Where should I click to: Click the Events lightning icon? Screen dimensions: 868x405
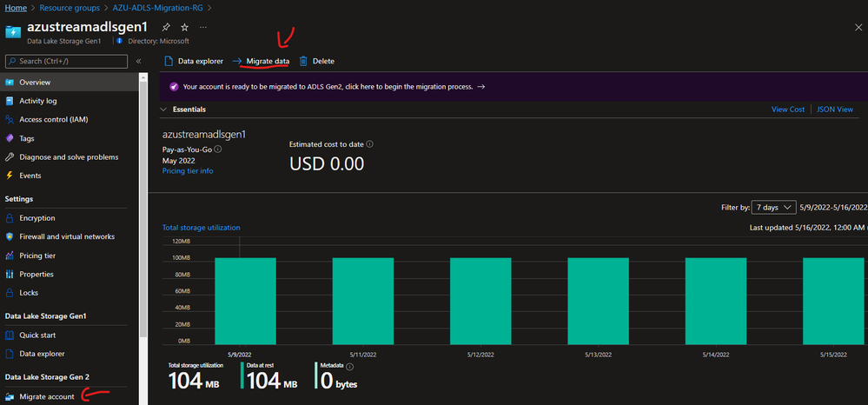[10, 175]
